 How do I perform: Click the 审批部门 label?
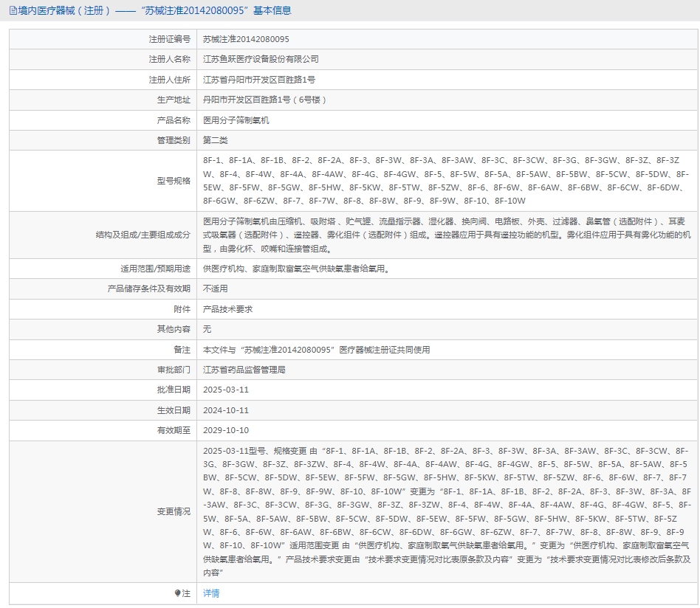(174, 370)
